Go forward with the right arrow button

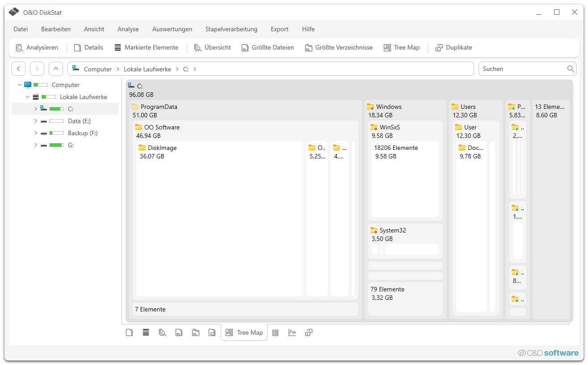point(37,69)
